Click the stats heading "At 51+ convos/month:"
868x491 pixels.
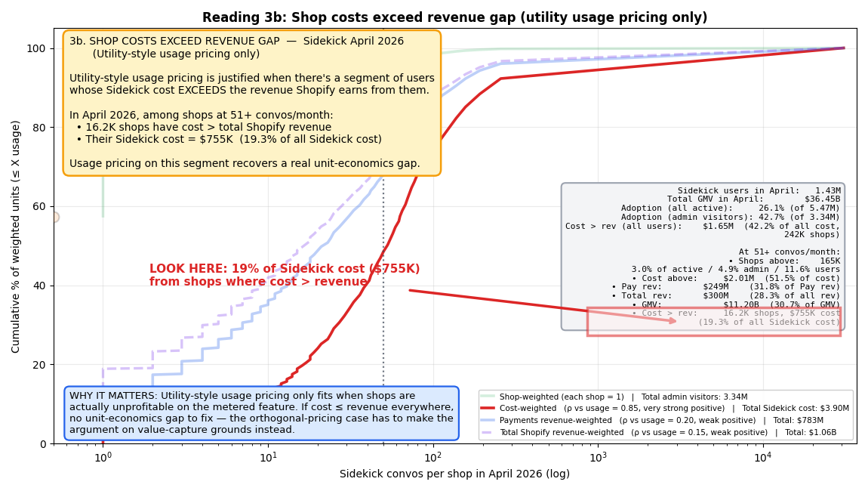[790, 252]
